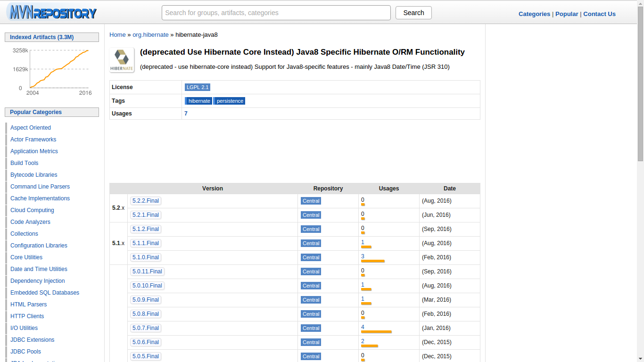Viewport: 644px width, 362px height.
Task: Navigate to Home breadcrumb
Action: (117, 35)
